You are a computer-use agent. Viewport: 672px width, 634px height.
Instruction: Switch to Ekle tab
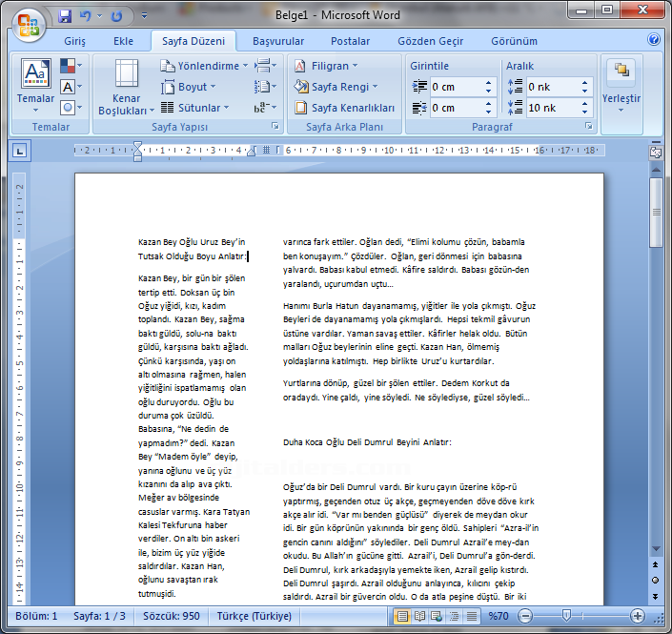[123, 41]
